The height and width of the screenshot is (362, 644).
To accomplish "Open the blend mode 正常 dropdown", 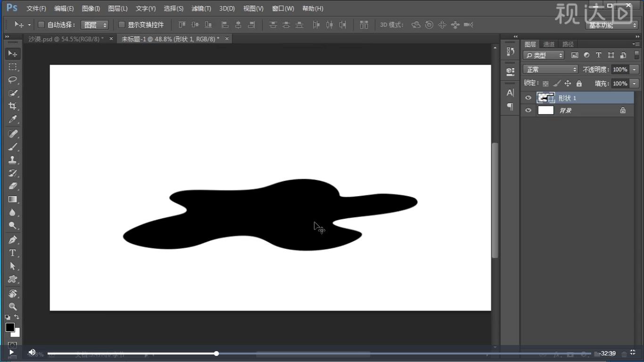I will (x=550, y=69).
